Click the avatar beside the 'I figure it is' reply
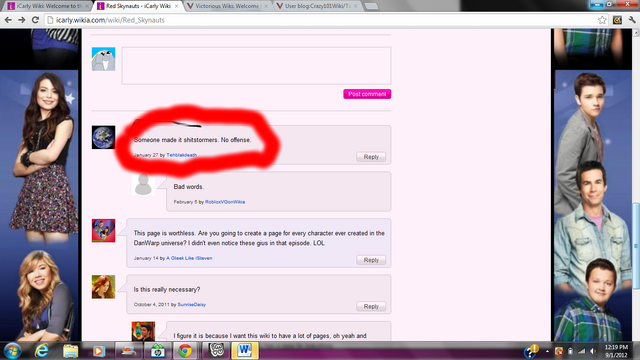This screenshot has height=360, width=640. click(143, 331)
